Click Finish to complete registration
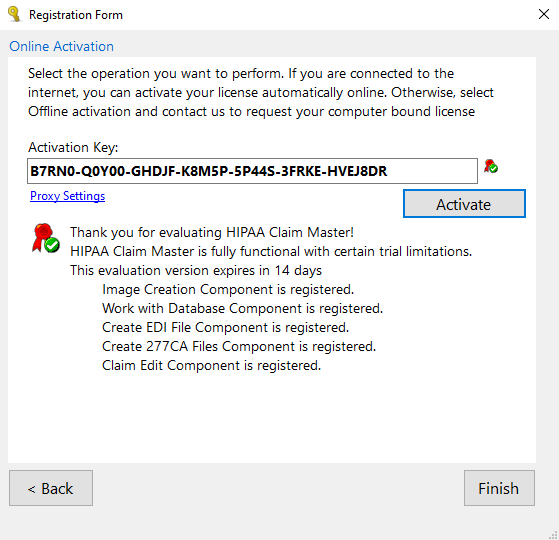This screenshot has width=559, height=540. pyautogui.click(x=499, y=488)
